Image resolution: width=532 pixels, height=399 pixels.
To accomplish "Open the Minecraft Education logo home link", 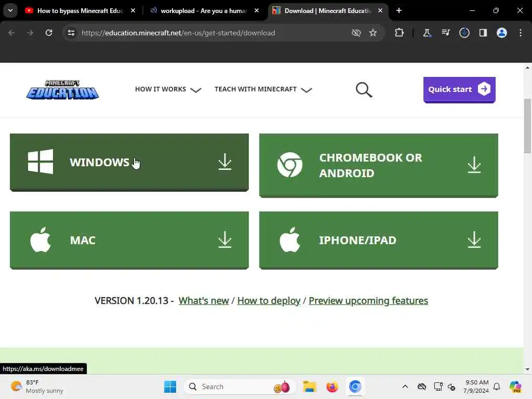I will 62,89.
